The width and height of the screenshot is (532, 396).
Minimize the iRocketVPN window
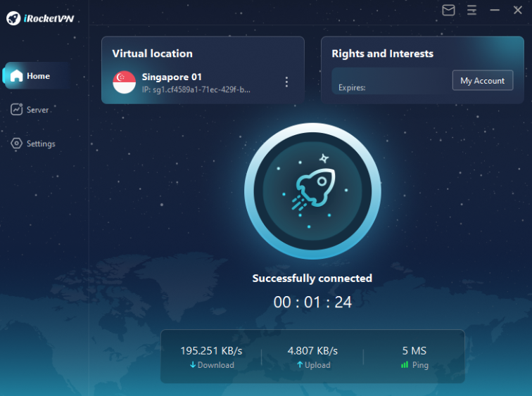(495, 10)
